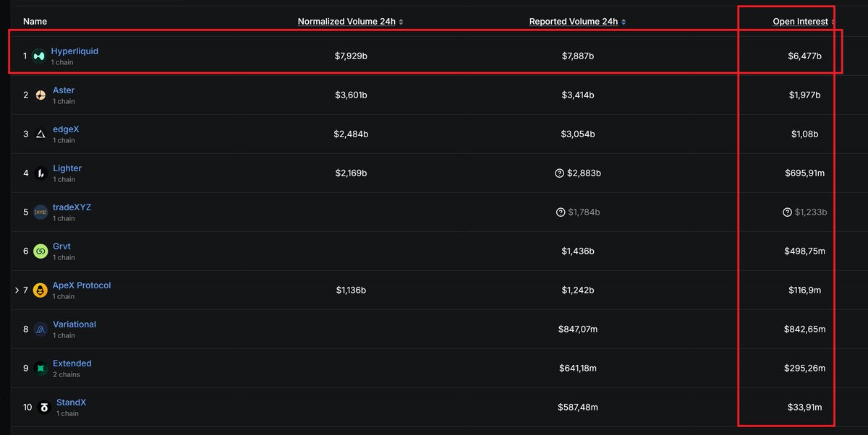Viewport: 868px width, 435px height.
Task: Click edgeX open interest $1,08b
Action: point(805,134)
